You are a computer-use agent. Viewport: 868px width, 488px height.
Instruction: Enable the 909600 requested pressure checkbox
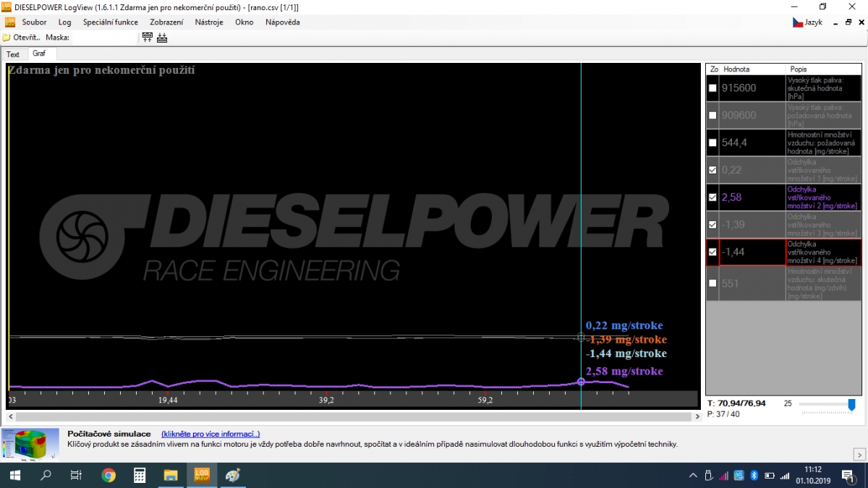pos(712,115)
